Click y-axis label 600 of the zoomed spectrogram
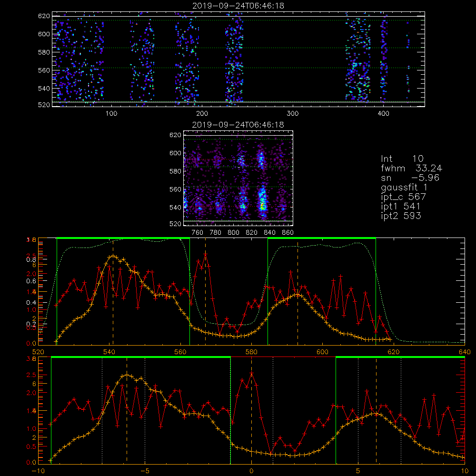Screen dimensions: 476x476 pos(175,153)
